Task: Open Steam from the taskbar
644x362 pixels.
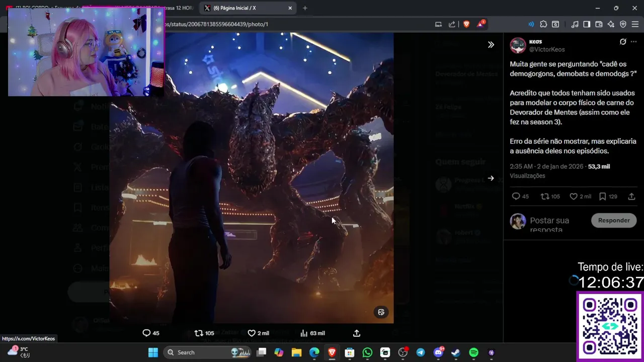Action: 456,352
